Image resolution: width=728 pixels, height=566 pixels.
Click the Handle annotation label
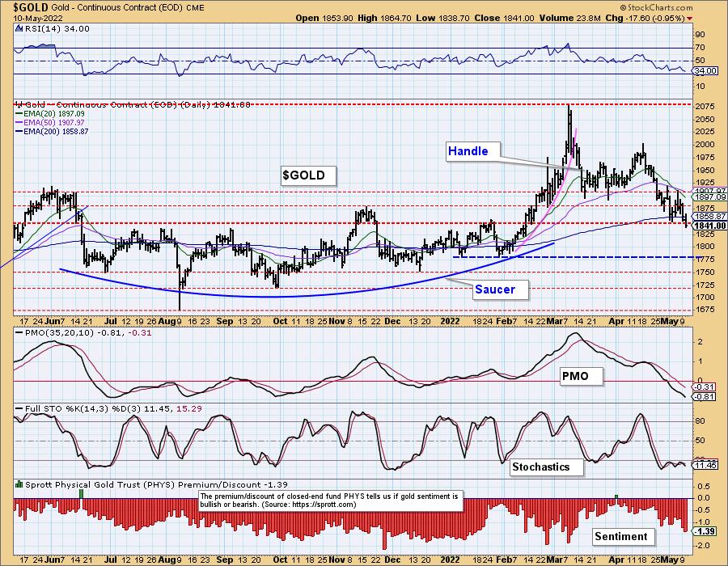473,151
